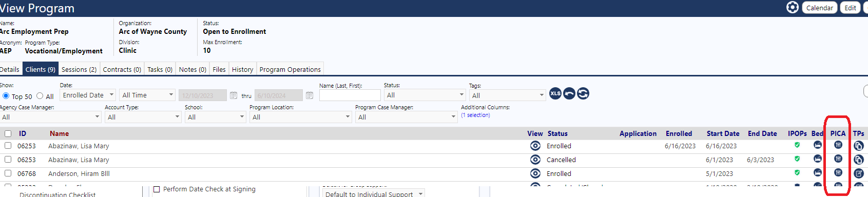This screenshot has height=197, width=868.
Task: Click the Anderson, Hiram Blll name cell
Action: tap(79, 173)
